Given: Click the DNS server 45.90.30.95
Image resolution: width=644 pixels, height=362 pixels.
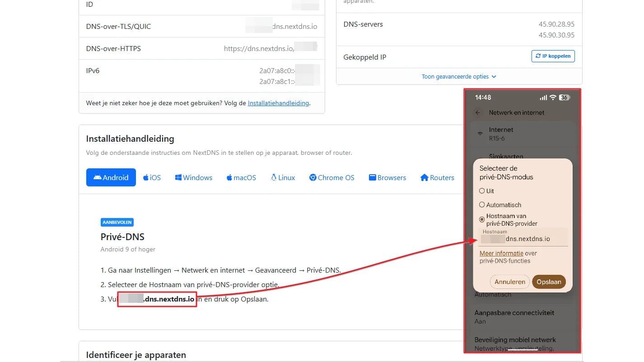Looking at the screenshot, I should click(556, 35).
